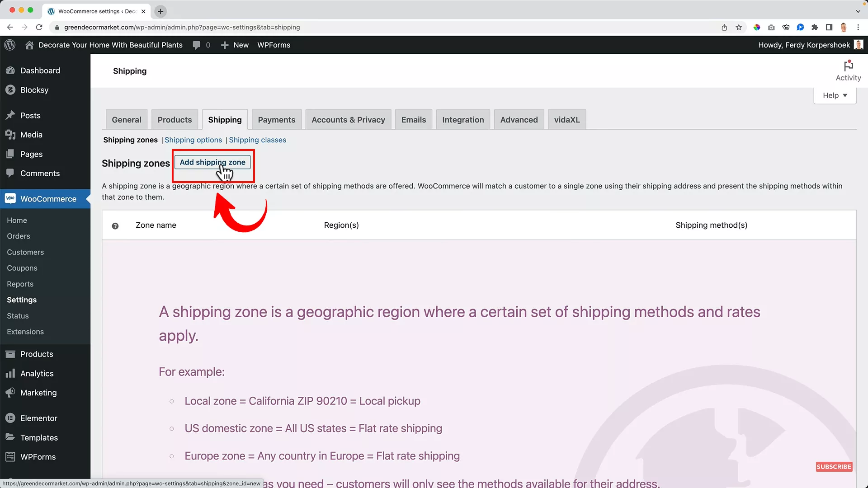The height and width of the screenshot is (488, 868).
Task: Open Marketing via the megaphone icon
Action: coord(10,393)
